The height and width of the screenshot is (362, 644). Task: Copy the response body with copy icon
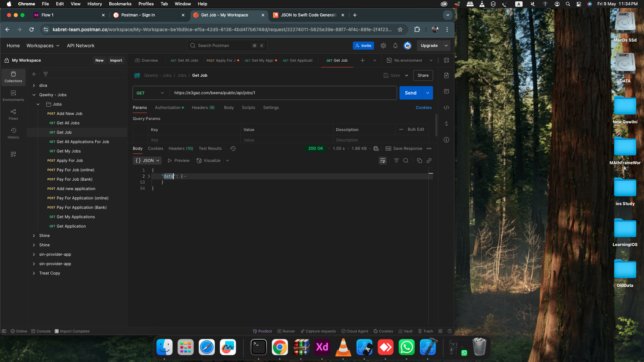point(419,161)
